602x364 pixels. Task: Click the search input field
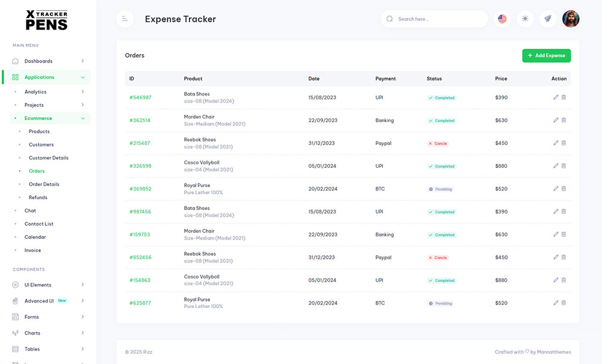coord(433,19)
